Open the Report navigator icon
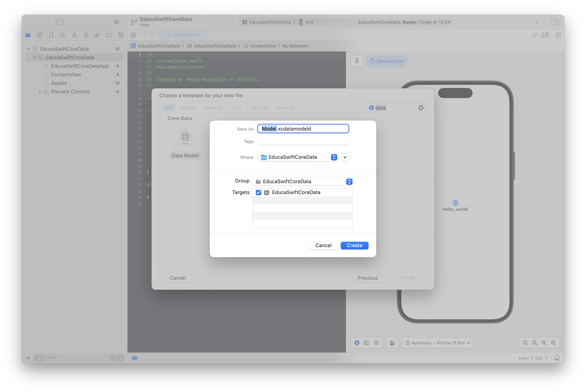 pyautogui.click(x=121, y=35)
